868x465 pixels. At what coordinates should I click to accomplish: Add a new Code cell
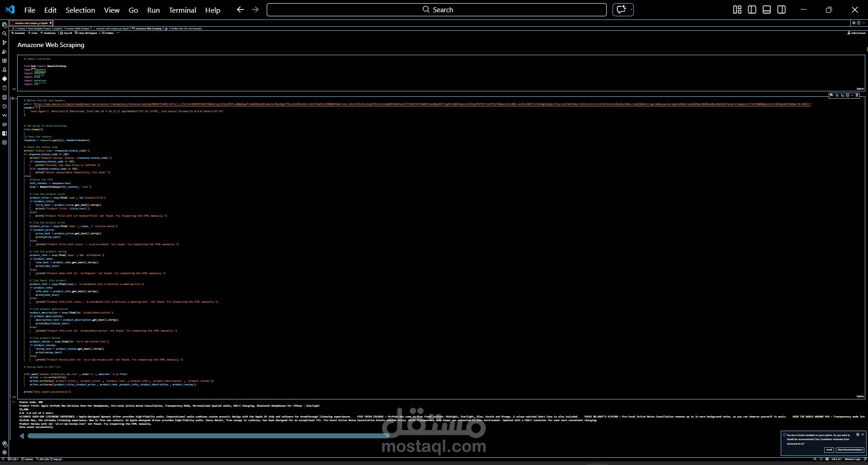[x=33, y=33]
